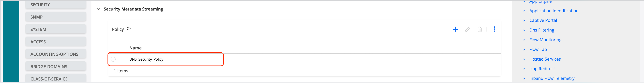
Task: Collapse the Security Metadata Streaming section
Action: click(x=98, y=9)
